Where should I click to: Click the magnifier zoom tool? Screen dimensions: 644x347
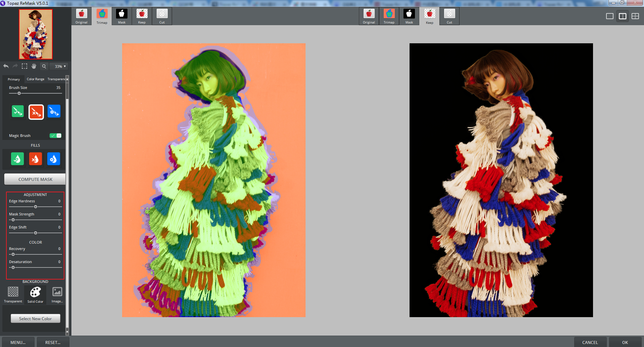(x=44, y=66)
